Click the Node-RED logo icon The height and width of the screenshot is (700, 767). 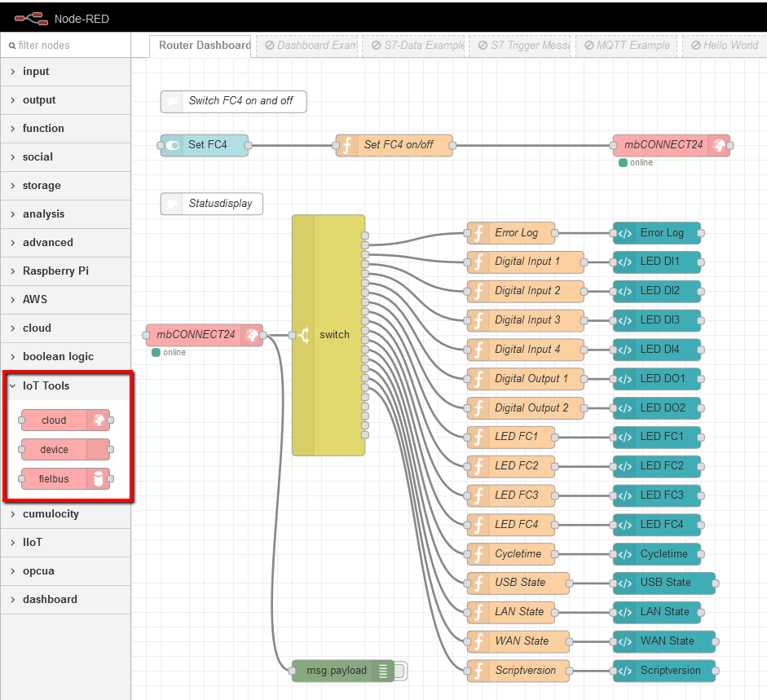click(31, 19)
